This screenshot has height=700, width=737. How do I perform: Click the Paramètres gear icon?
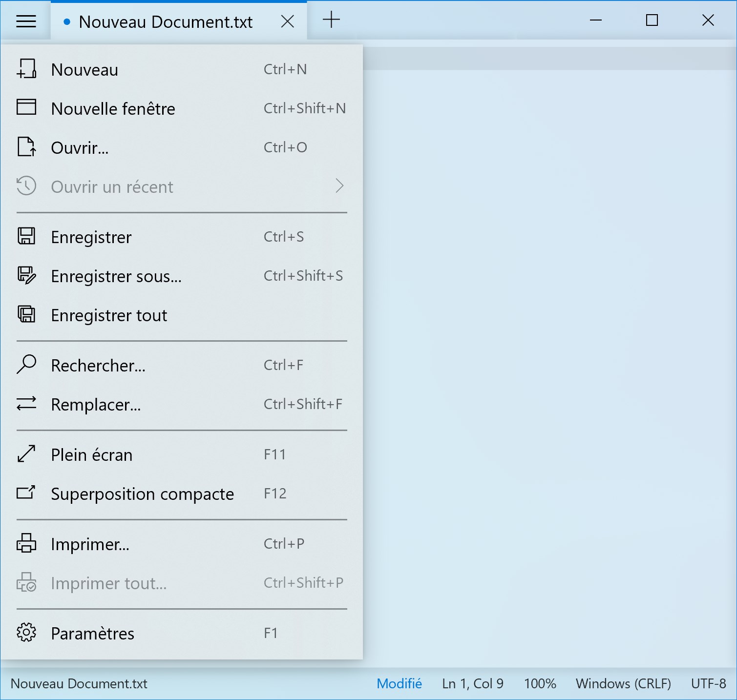point(26,633)
